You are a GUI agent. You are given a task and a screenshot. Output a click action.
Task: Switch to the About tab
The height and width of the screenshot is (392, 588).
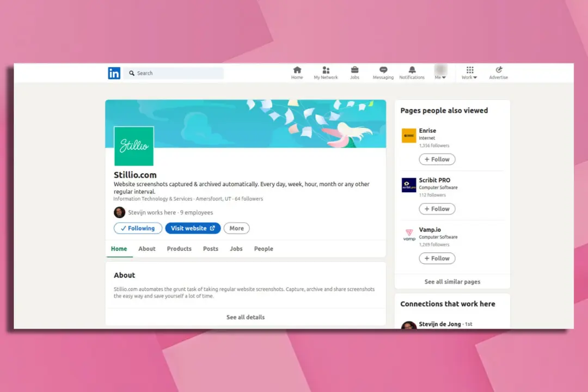[146, 249]
